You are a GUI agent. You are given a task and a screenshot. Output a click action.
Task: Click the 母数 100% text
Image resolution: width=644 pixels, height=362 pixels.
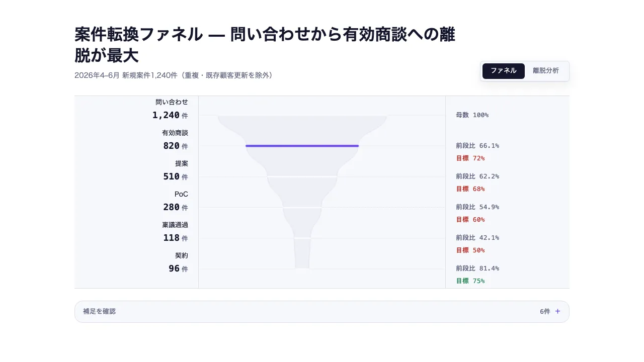tap(472, 115)
